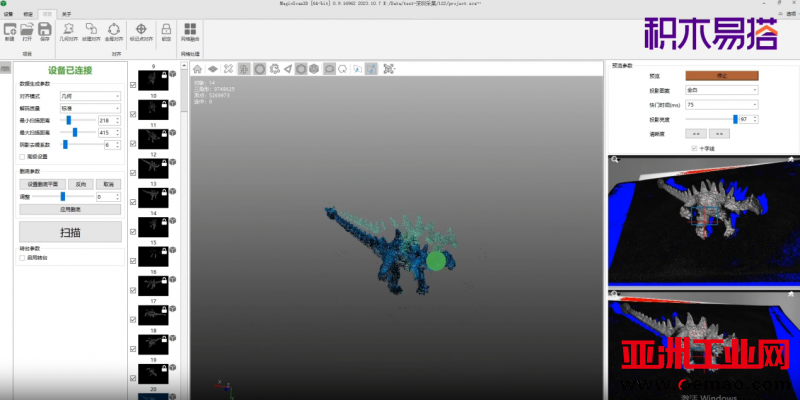
Task: Click the 投影亮度 projection brightness slider
Action: 712,119
